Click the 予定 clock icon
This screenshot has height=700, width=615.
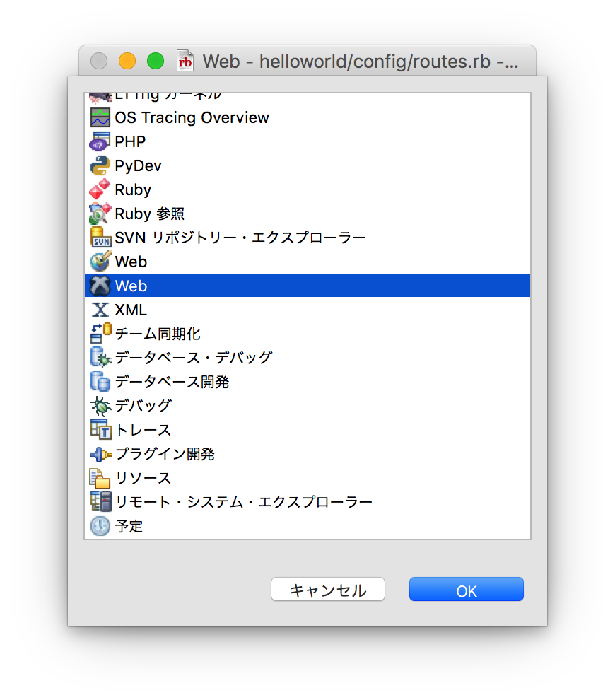click(100, 526)
